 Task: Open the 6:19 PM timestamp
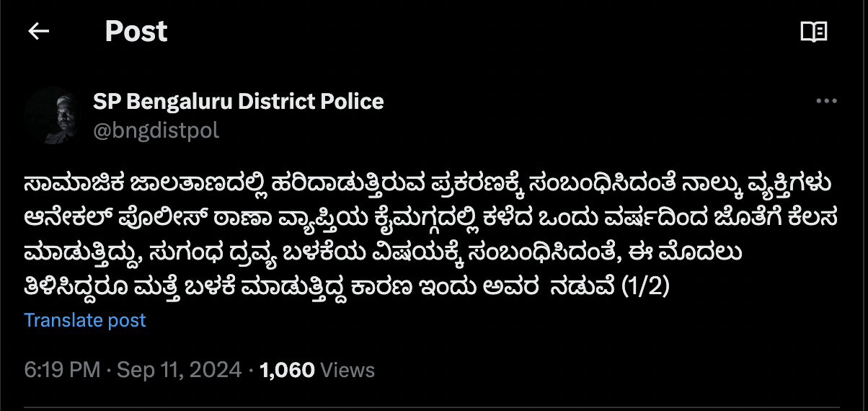click(62, 371)
